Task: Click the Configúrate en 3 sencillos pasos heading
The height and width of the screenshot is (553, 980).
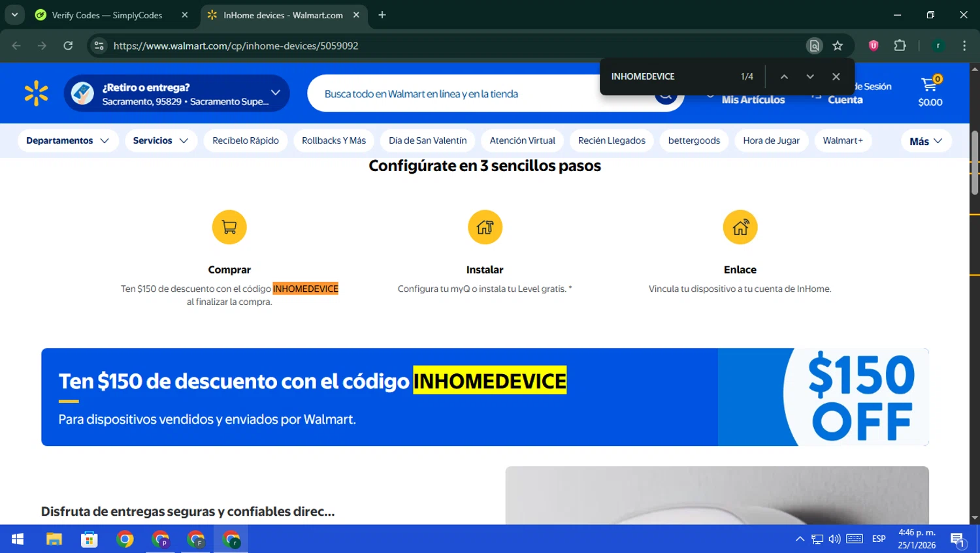Action: (485, 166)
